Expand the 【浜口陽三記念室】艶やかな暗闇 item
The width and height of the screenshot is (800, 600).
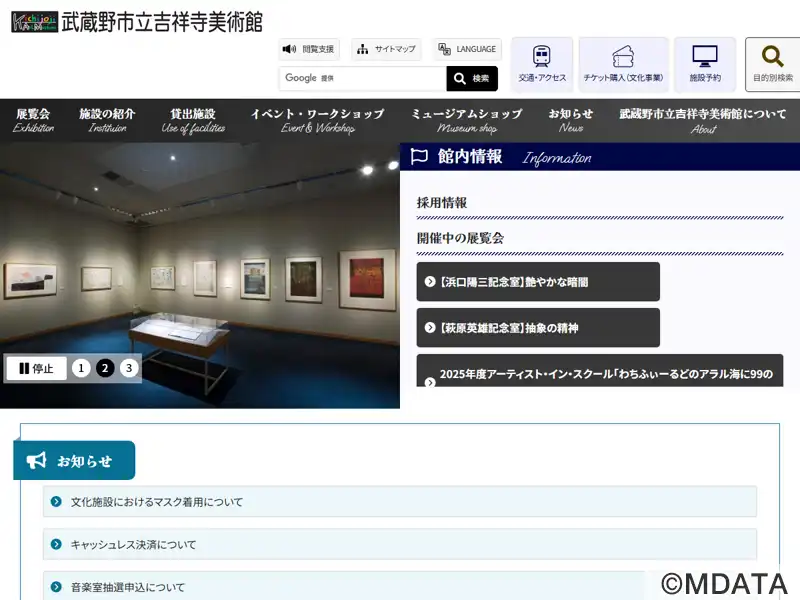[538, 282]
